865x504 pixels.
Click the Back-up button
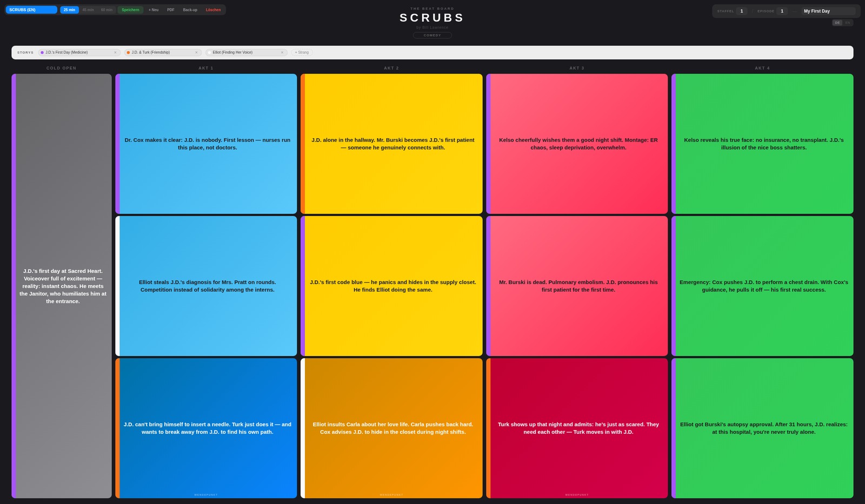[x=190, y=10]
